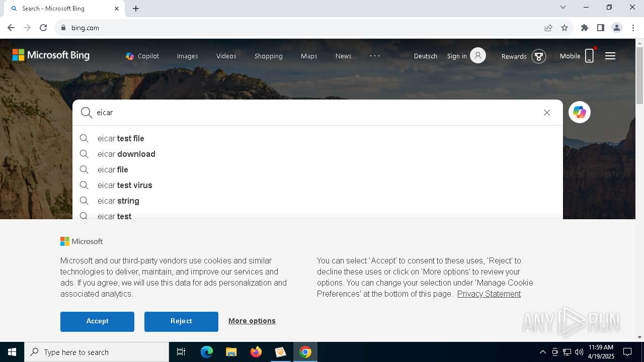Click the colorful Copilot button beside search box
644x362 pixels.
(580, 112)
